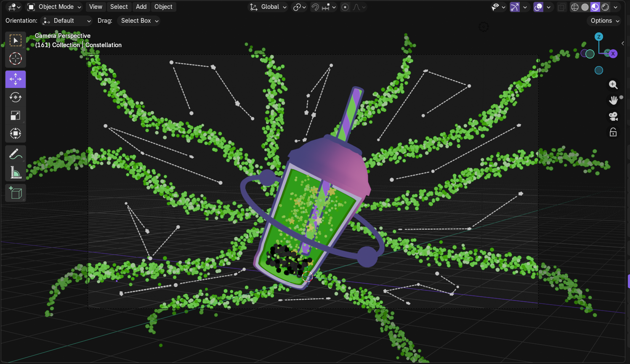Switch to Solid viewport shading

(585, 7)
